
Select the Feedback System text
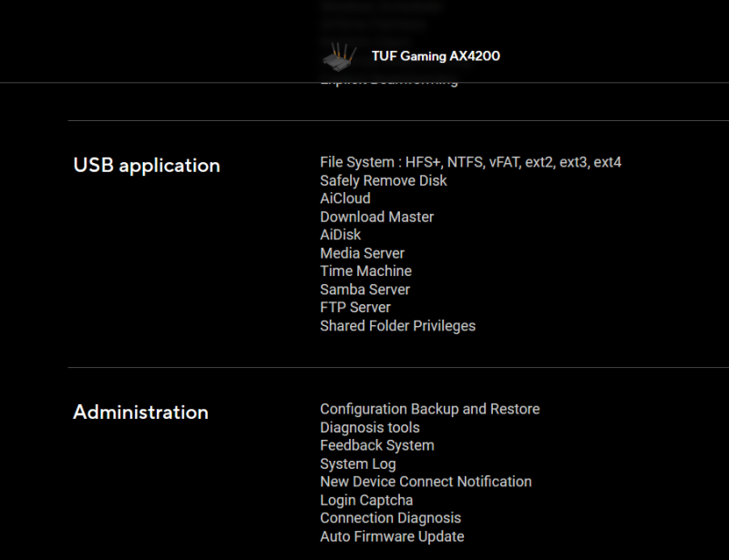coord(377,445)
